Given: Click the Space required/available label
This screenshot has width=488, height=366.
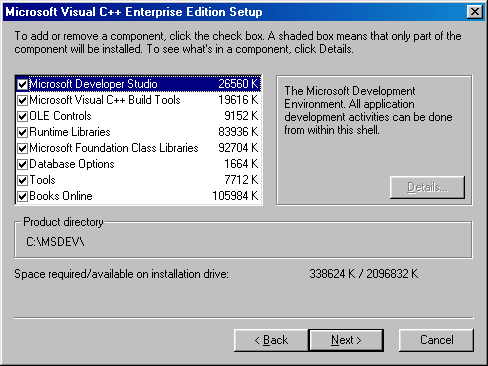Looking at the screenshot, I should (121, 274).
